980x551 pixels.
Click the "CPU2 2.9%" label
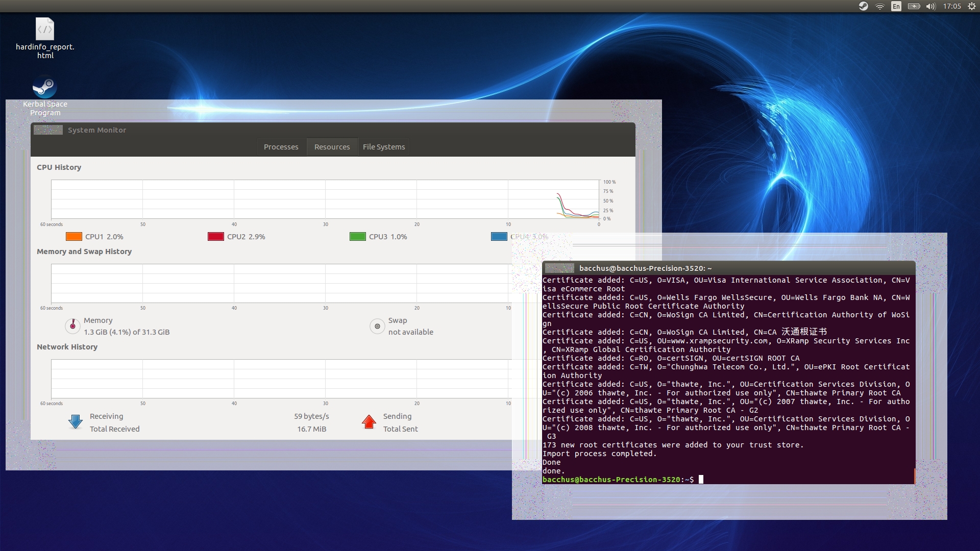pos(246,237)
